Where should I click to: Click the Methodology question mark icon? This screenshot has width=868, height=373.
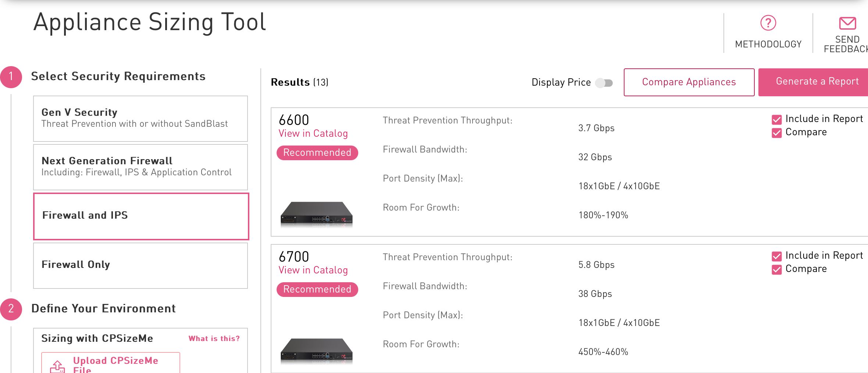coord(768,23)
